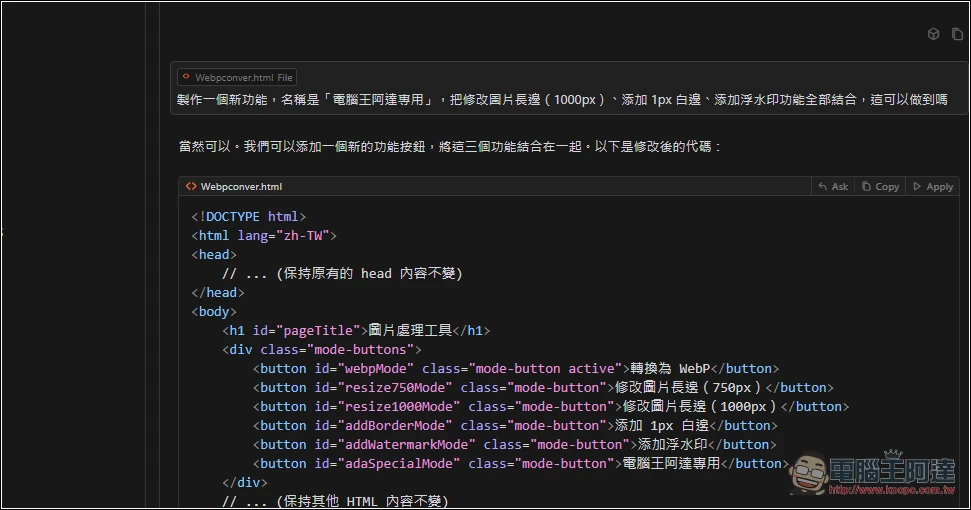Click the div class="mode-buttons" code line
The width and height of the screenshot is (971, 510).
(321, 349)
